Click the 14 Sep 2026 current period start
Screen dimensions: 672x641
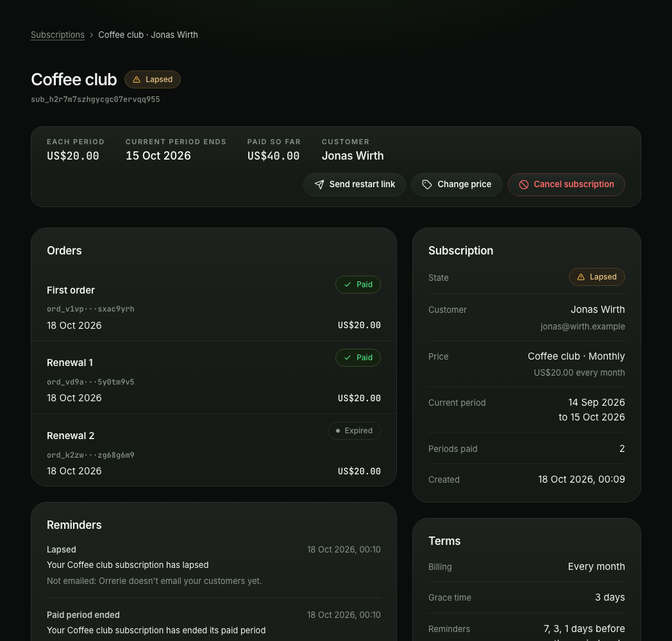pos(596,403)
